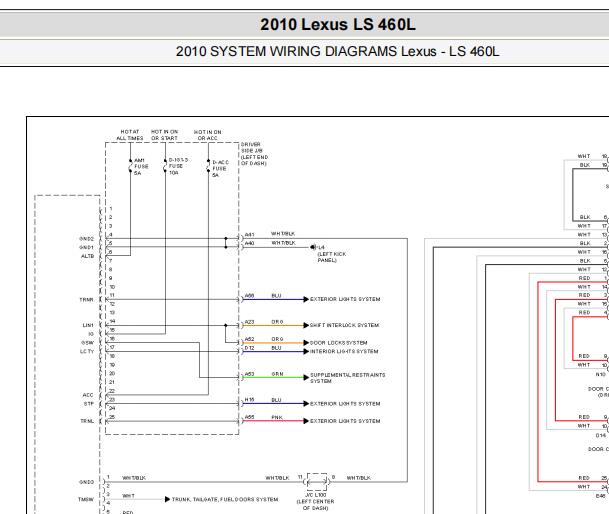The width and height of the screenshot is (609, 514).
Task: Click the "ACC" terminal label at pin 22
Action: click(x=88, y=395)
